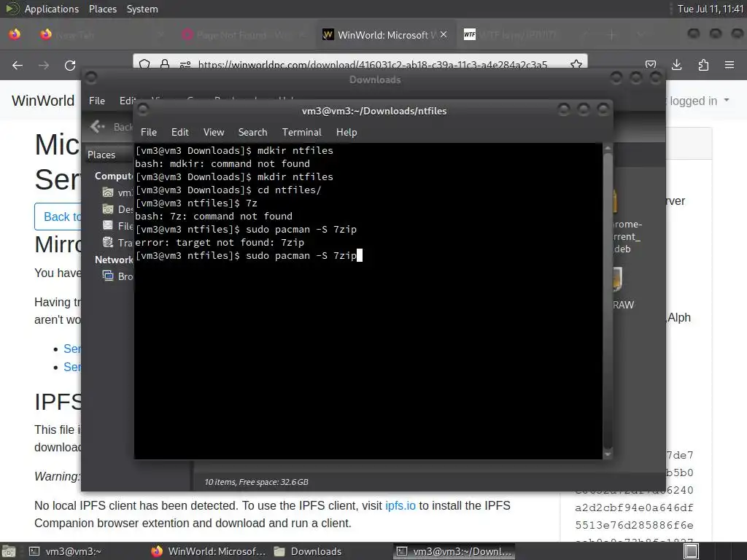Select Desktop folder icon in Places sidebar
Screen dimensions: 747x560
tap(108, 209)
